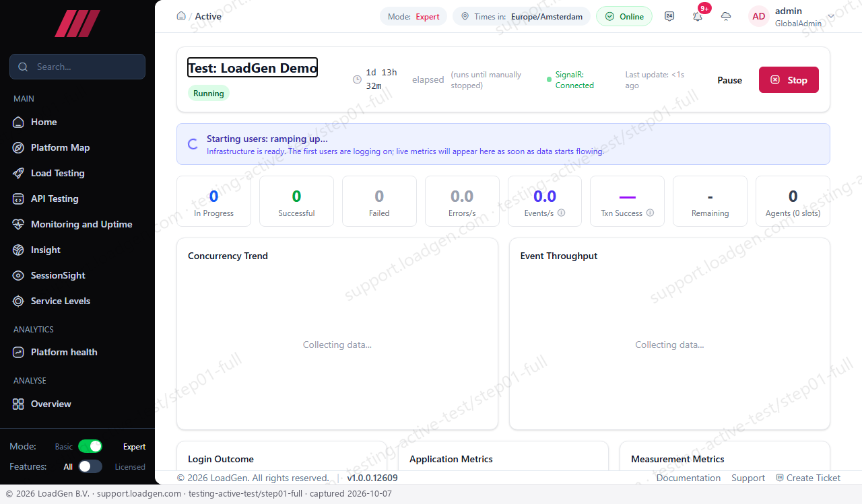This screenshot has width=862, height=504.
Task: Stop the running test
Action: [789, 79]
